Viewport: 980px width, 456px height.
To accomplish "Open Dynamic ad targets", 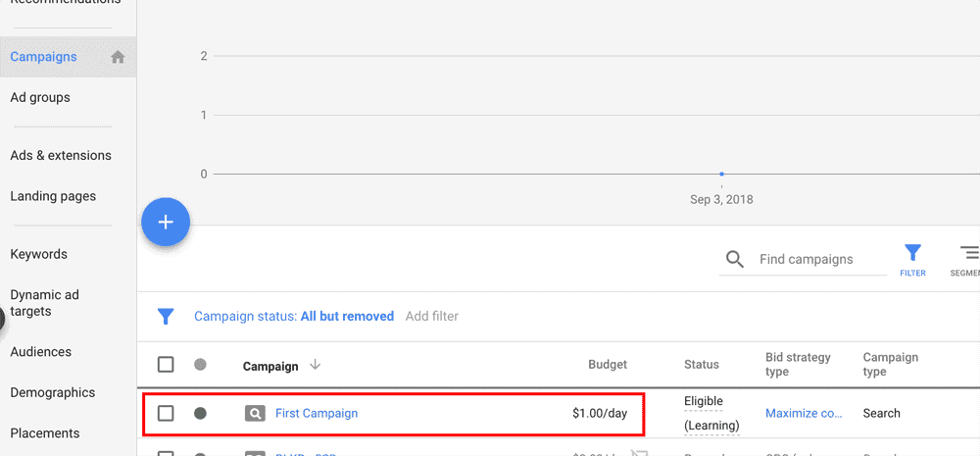I will [44, 303].
